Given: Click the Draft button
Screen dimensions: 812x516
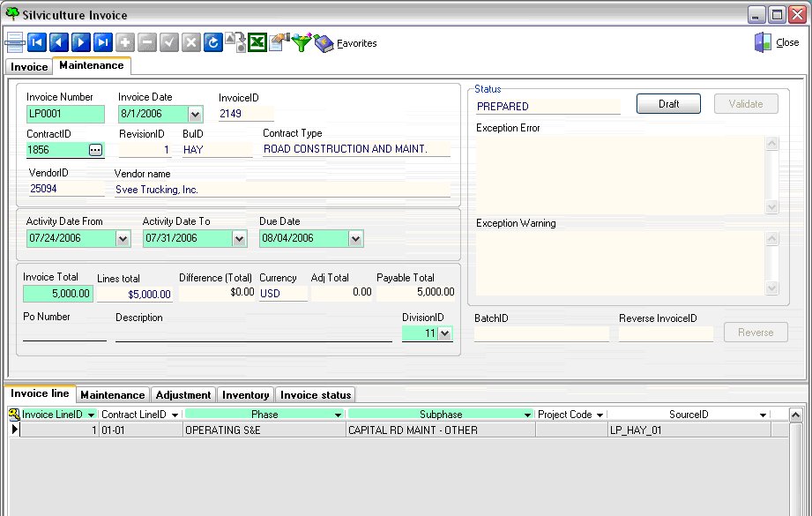Looking at the screenshot, I should 668,104.
